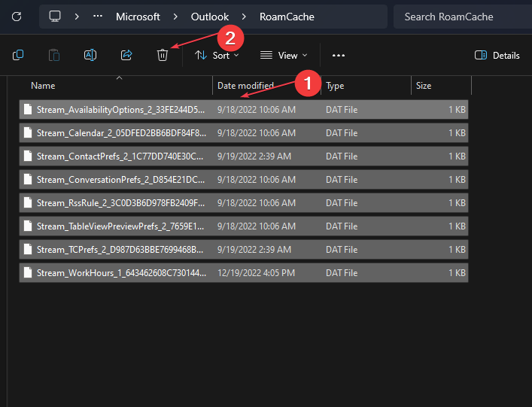Select the Stream_Calendar_2 file
Screen dimensions: 532x407
click(x=244, y=133)
